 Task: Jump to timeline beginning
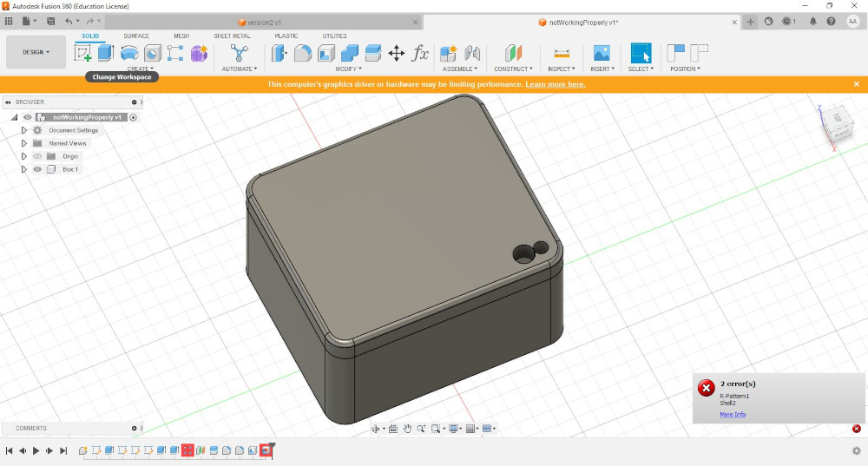(9, 450)
